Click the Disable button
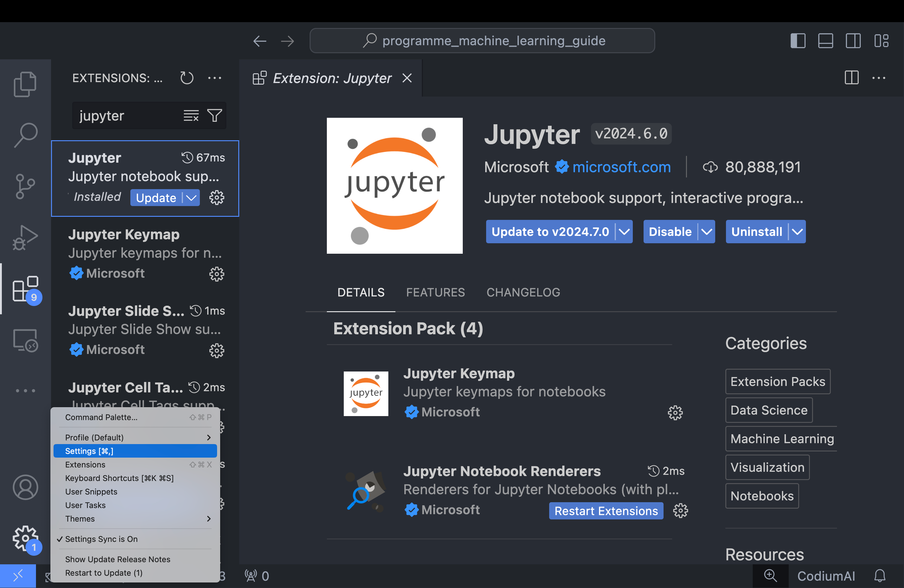 670,232
